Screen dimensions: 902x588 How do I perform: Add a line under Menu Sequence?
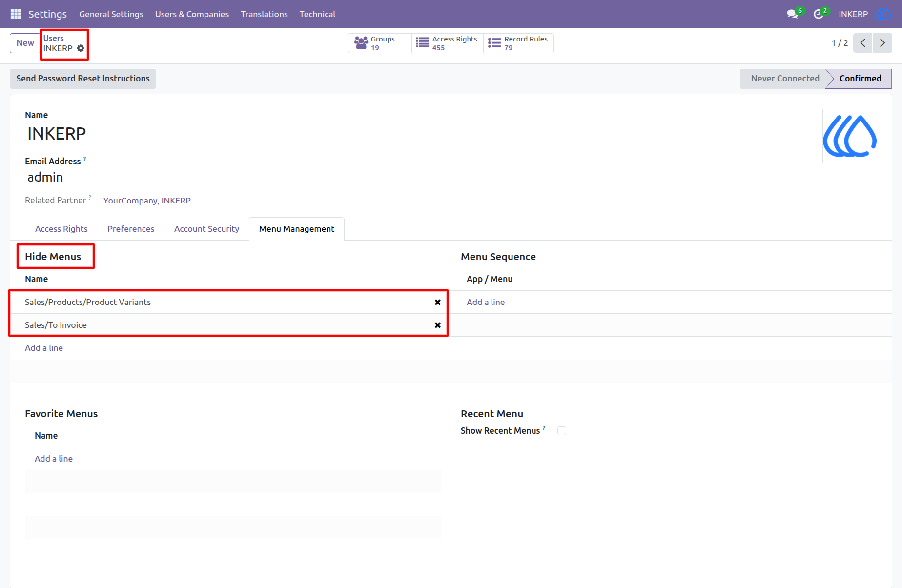486,302
